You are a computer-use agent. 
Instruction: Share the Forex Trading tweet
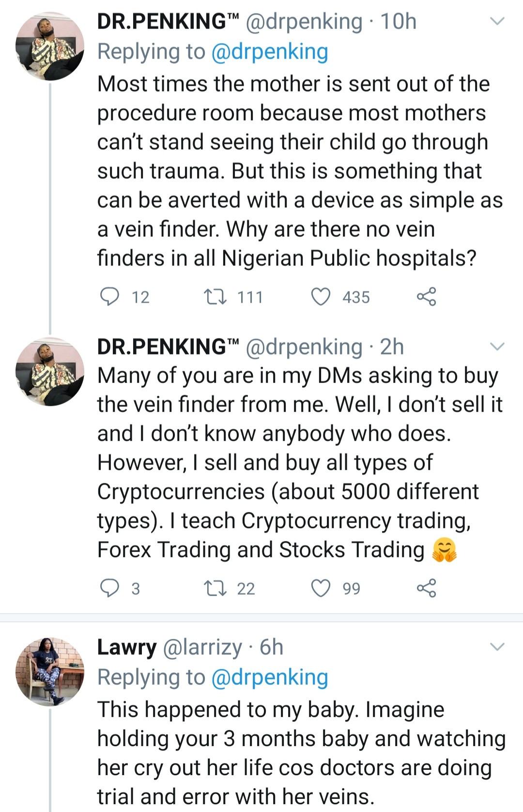click(427, 588)
